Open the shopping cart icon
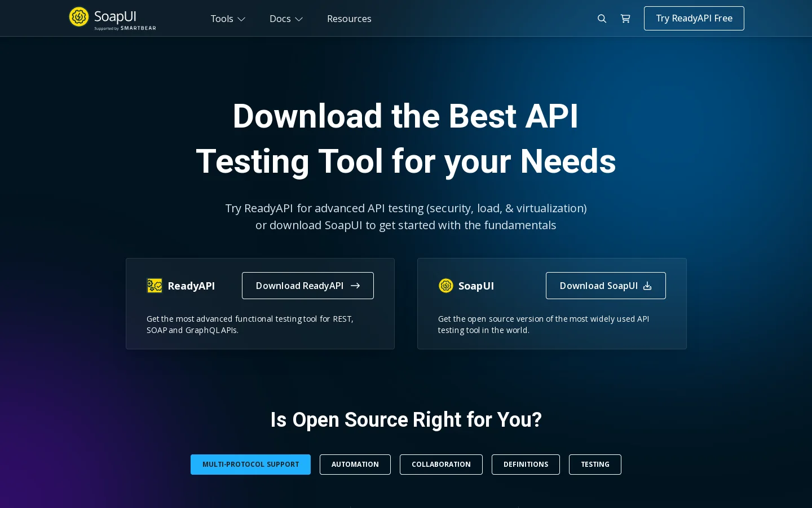 tap(625, 19)
